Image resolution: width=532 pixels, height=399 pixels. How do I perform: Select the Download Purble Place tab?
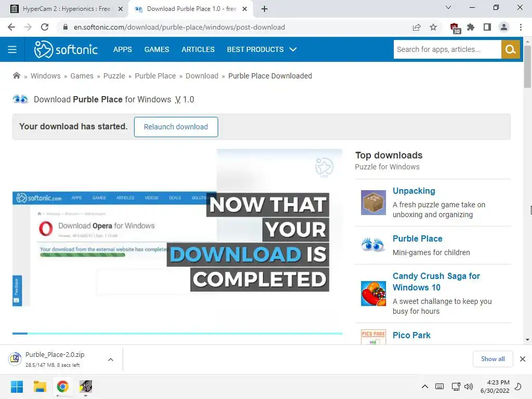[x=190, y=9]
